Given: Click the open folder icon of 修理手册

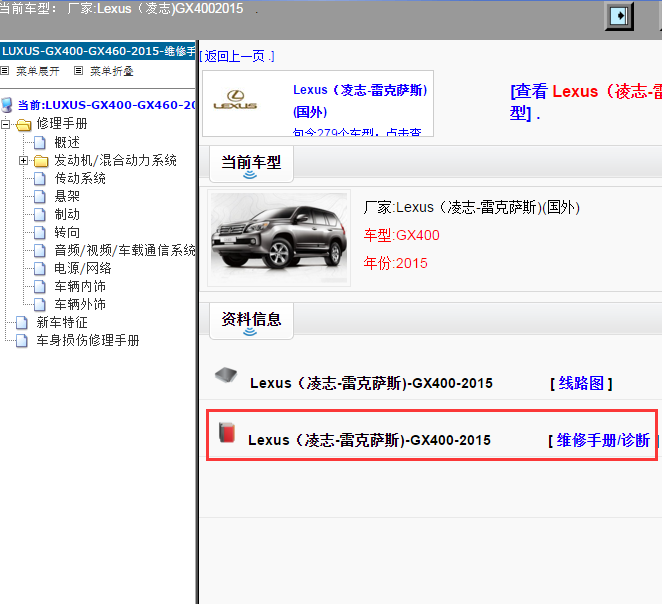Looking at the screenshot, I should tap(24, 125).
